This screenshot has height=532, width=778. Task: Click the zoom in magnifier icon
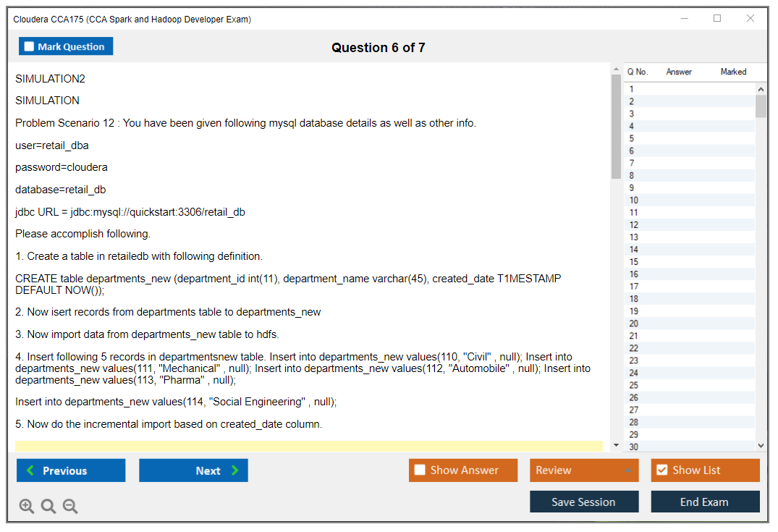pos(27,507)
